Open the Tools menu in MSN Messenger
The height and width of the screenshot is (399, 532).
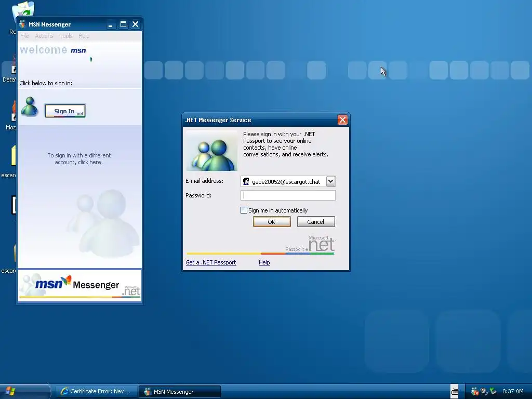click(66, 36)
